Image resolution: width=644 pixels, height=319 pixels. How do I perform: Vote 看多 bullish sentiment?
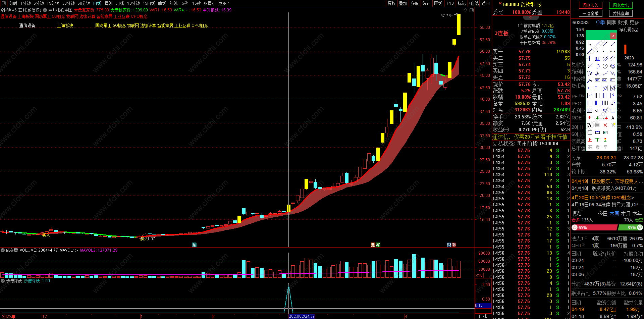[x=576, y=220]
